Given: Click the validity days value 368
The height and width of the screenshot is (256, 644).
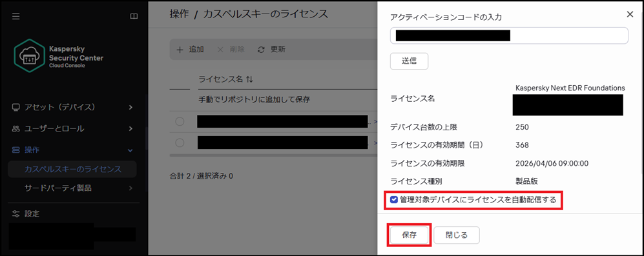Looking at the screenshot, I should pyautogui.click(x=522, y=145).
